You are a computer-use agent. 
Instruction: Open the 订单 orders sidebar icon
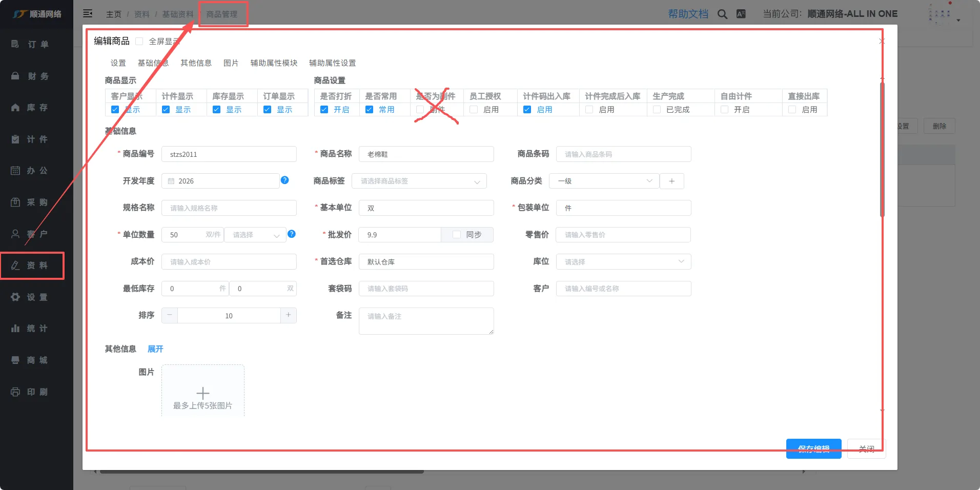click(15, 45)
